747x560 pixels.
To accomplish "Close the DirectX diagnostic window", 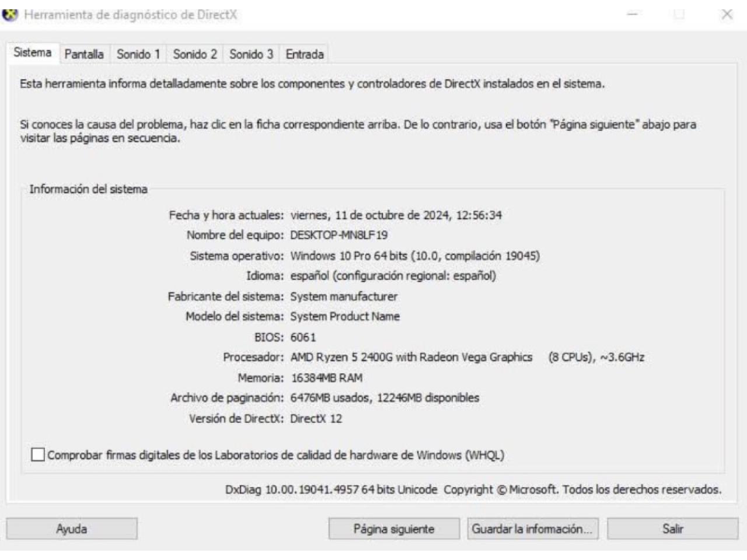I will click(x=727, y=15).
